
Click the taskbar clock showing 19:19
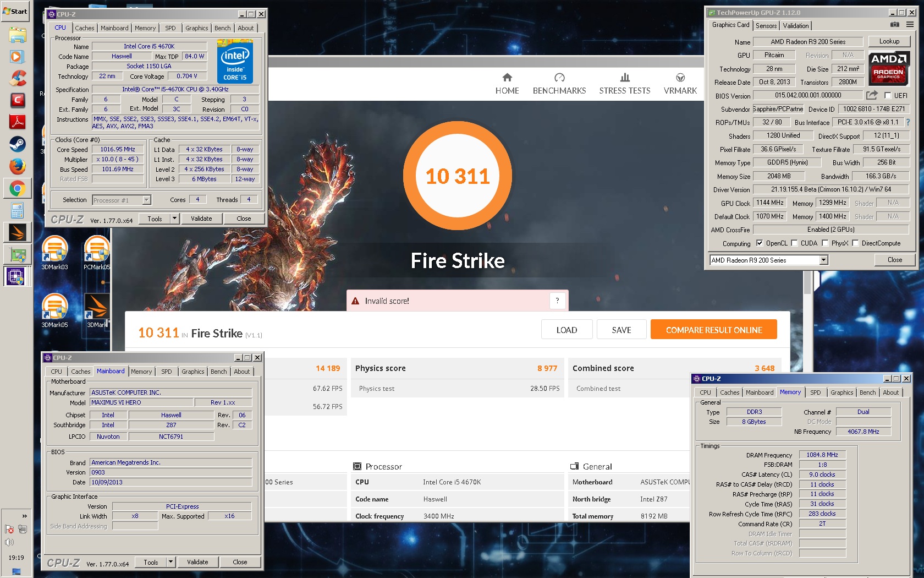16,558
